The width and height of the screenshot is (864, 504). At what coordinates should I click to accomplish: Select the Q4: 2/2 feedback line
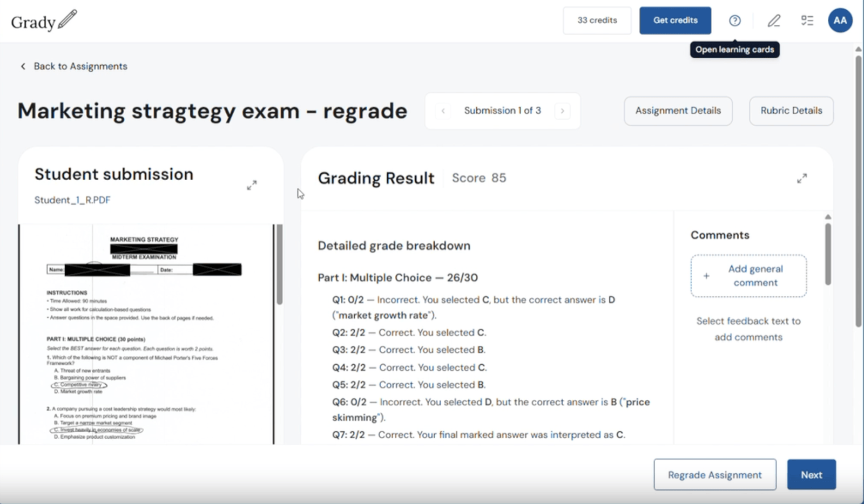(x=409, y=368)
